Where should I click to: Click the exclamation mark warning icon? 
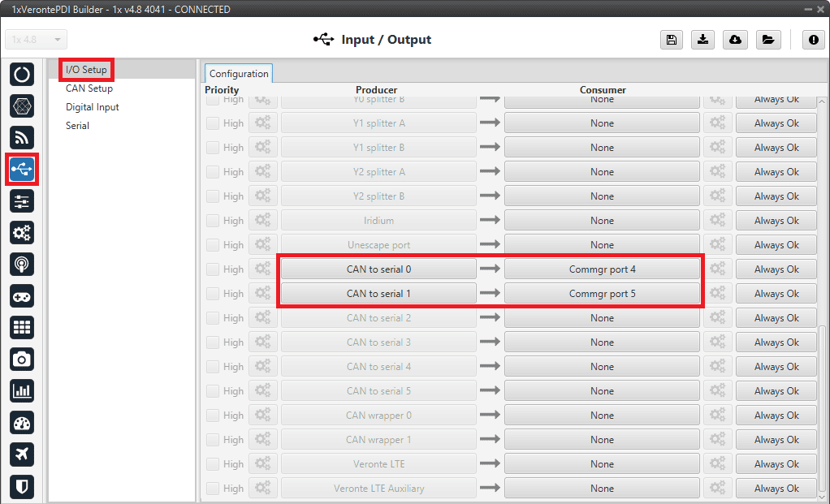pyautogui.click(x=813, y=40)
